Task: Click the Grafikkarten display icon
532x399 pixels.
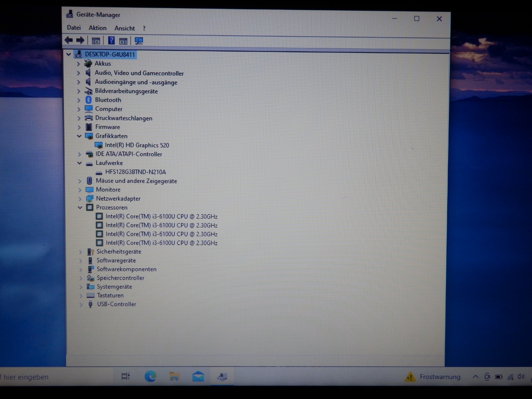Action: tap(89, 136)
